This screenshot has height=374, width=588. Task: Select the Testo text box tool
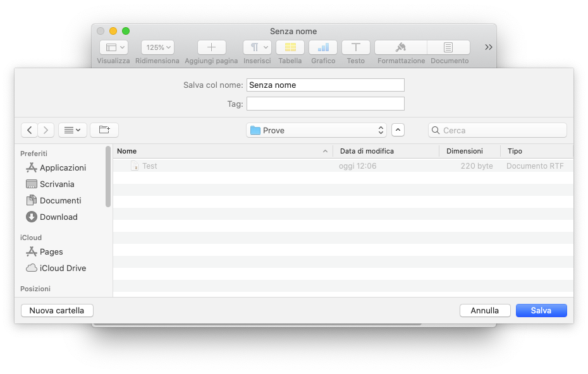(x=356, y=47)
